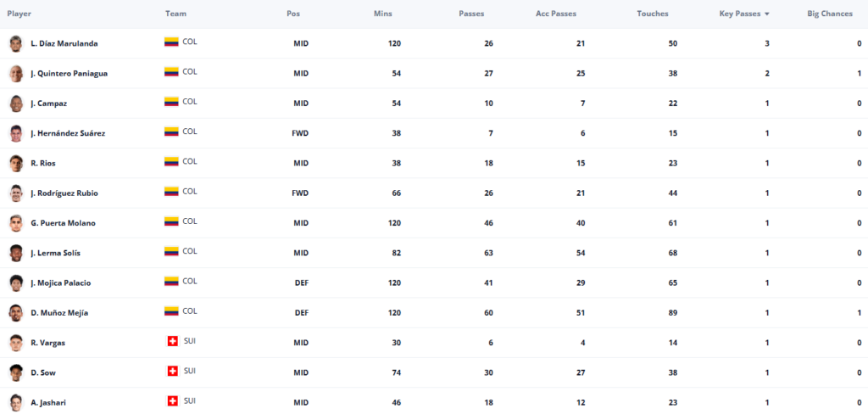The width and height of the screenshot is (868, 414).
Task: Click D. Sow's player avatar
Action: pyautogui.click(x=16, y=373)
